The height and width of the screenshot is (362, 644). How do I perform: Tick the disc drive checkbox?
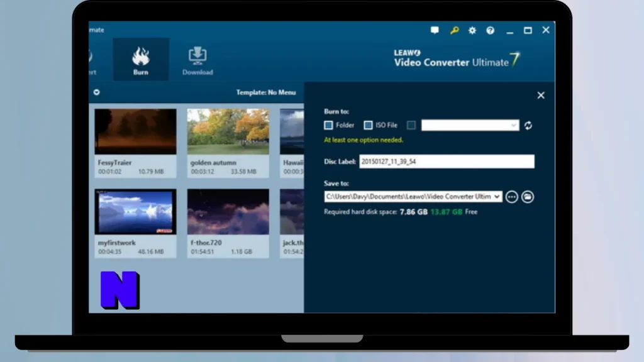pos(411,125)
